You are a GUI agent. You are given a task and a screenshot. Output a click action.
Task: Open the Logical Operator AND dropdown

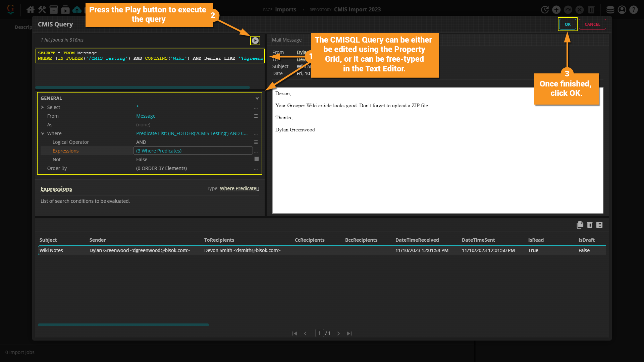coord(256,142)
